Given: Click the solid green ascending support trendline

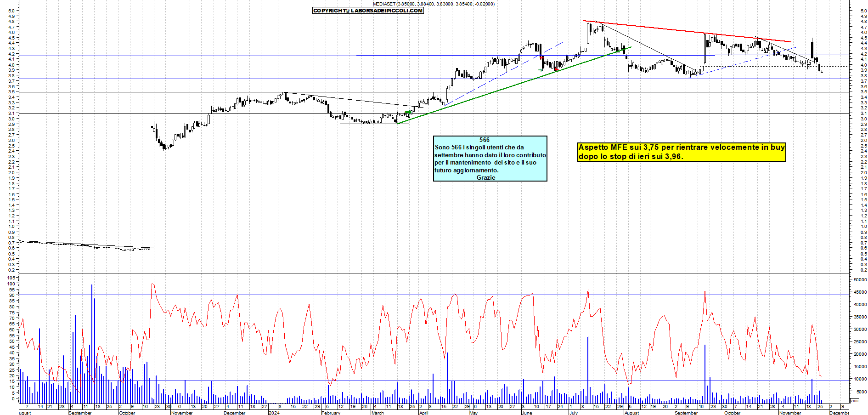Looking at the screenshot, I should pyautogui.click(x=514, y=85).
